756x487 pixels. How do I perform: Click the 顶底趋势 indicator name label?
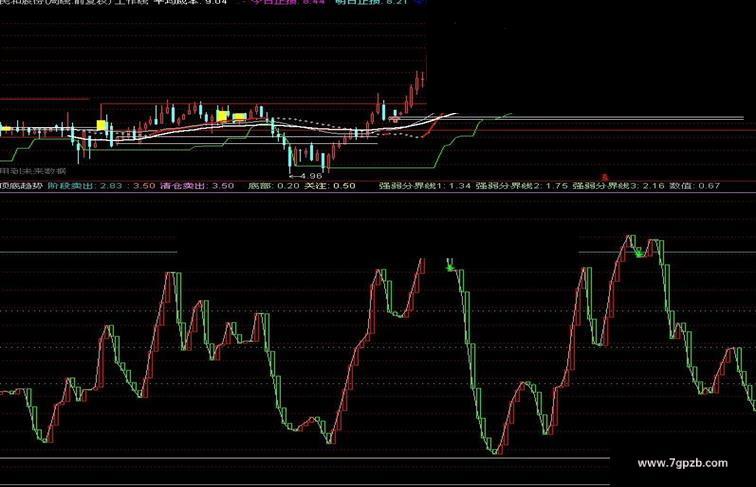(21, 186)
